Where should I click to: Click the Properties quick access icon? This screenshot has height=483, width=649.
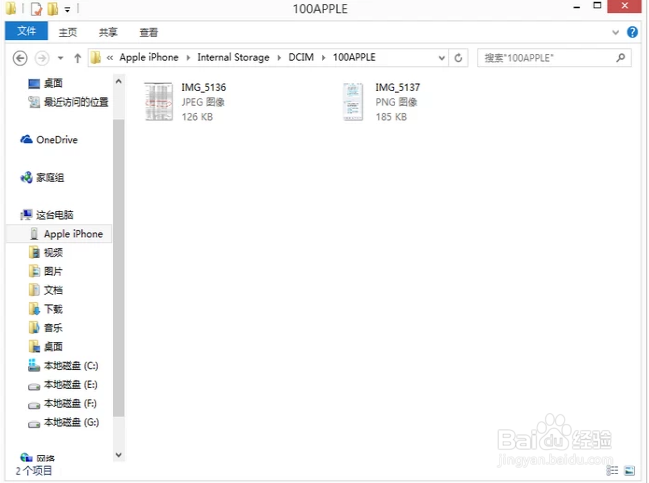(36, 9)
